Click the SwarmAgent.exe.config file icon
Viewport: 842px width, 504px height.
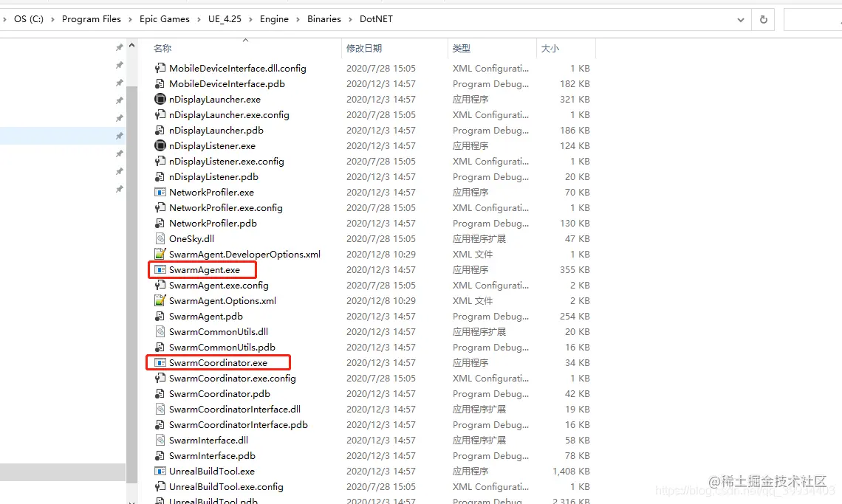click(160, 286)
